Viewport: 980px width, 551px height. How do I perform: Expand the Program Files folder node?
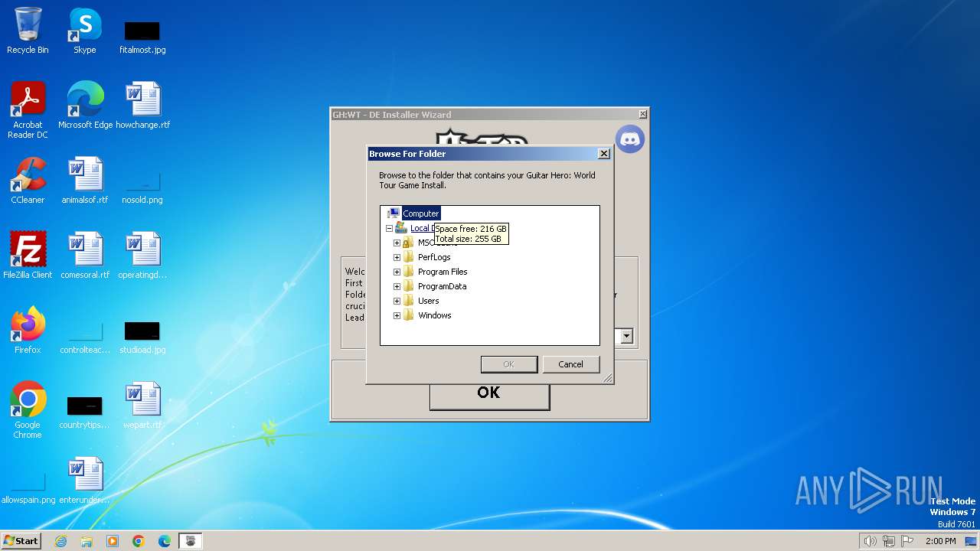point(397,272)
